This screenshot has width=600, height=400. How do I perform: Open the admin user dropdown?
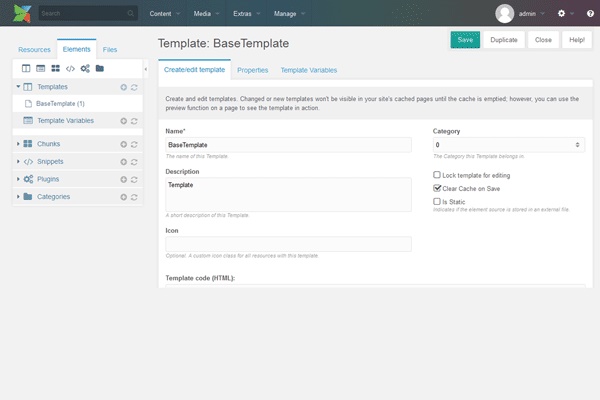click(532, 14)
